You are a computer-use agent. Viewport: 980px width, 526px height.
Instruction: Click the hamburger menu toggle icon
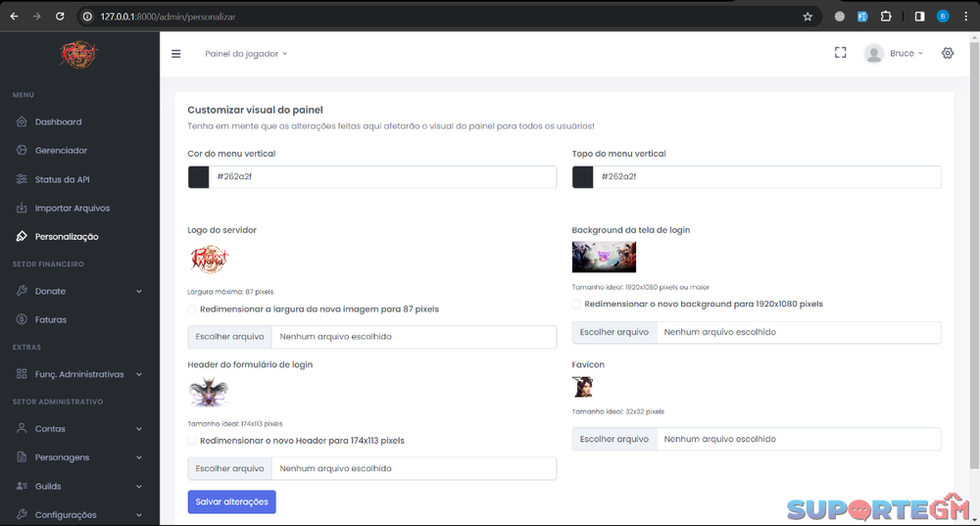[x=176, y=54]
